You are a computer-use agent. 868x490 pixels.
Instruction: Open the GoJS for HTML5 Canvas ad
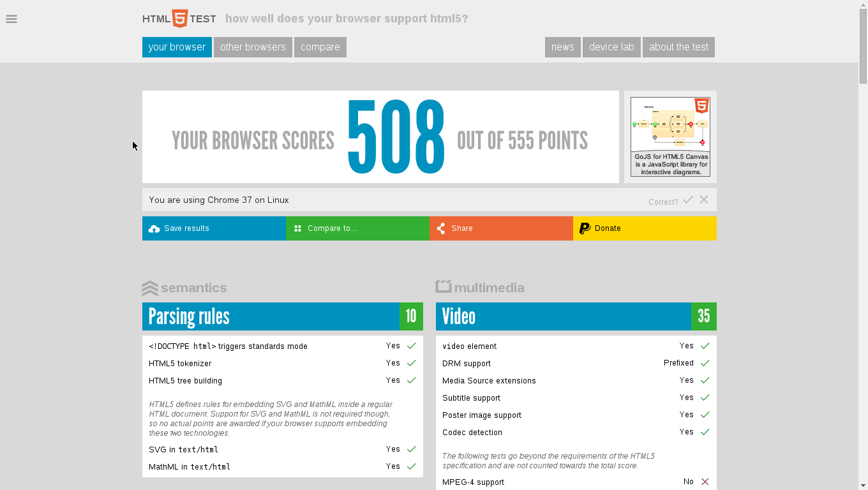click(x=670, y=137)
